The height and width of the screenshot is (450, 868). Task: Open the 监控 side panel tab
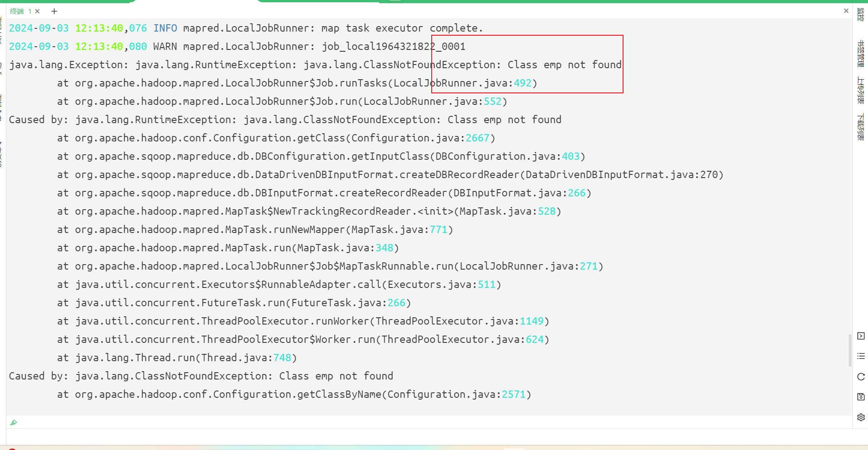(861, 15)
